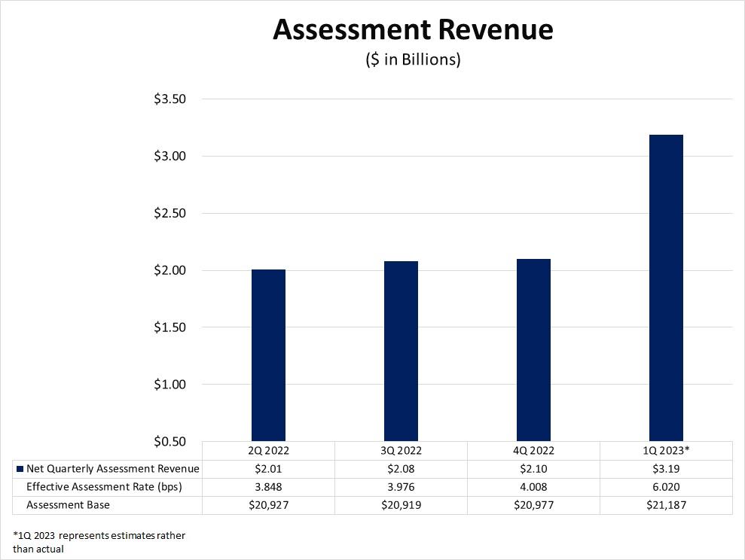Viewport: 745px width, 560px height.
Task: Select the 6.020 assessment rate cell
Action: click(x=666, y=487)
